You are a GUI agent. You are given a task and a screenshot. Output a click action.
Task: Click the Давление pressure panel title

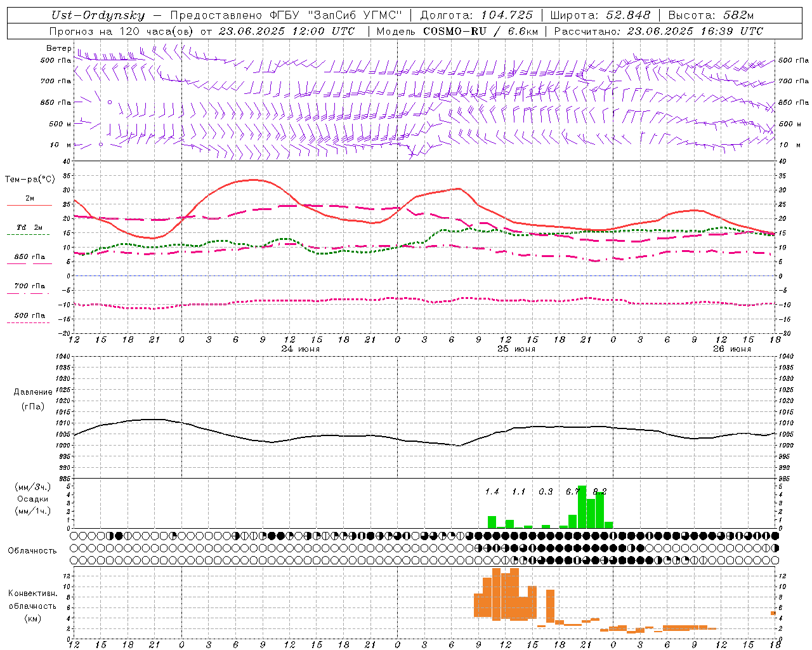[33, 392]
